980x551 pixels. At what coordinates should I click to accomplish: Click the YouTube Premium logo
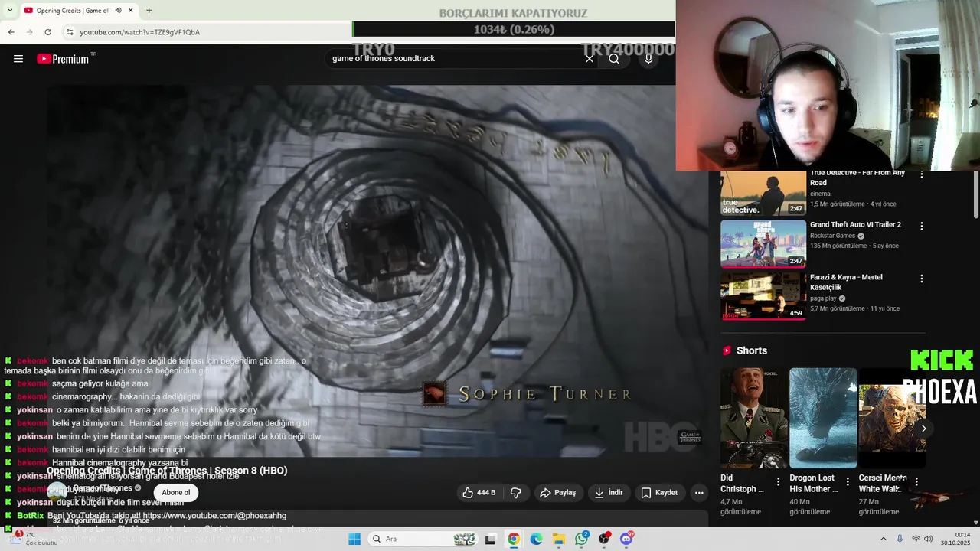63,59
